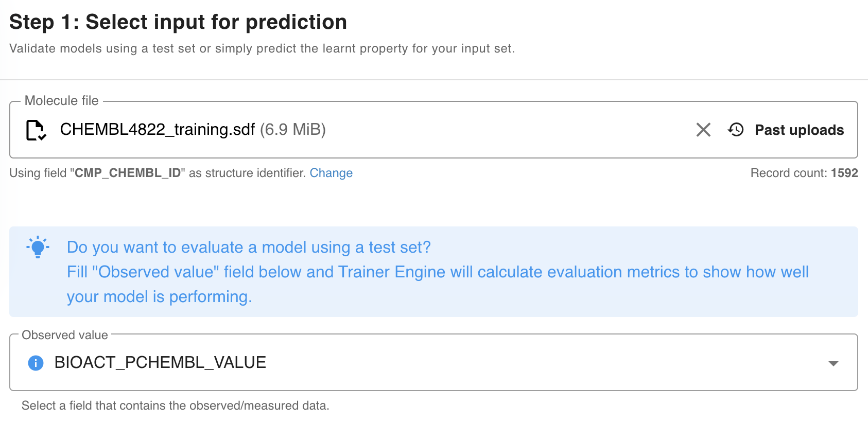Click the 6.9 MiB file size text
Viewport: 868px width, 423px height.
(292, 130)
